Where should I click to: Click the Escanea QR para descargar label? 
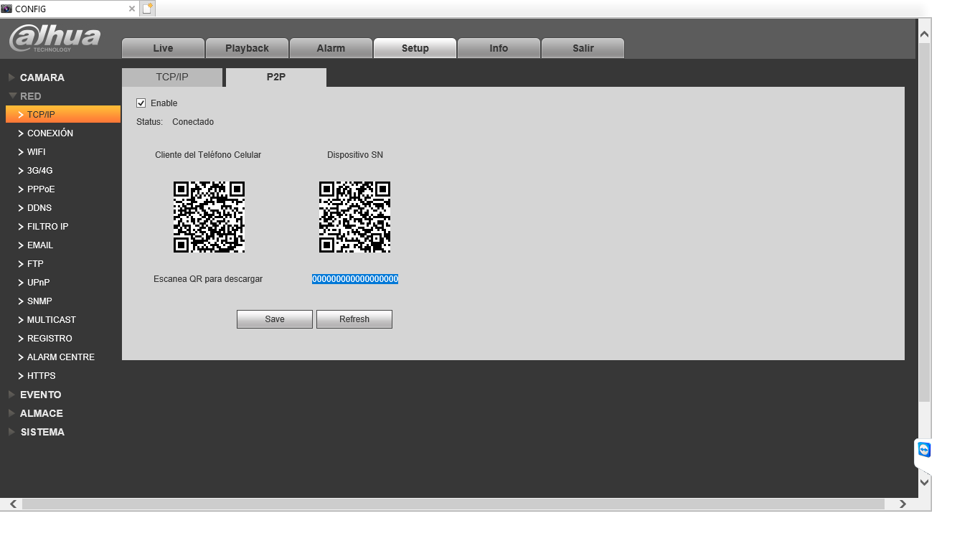point(208,279)
